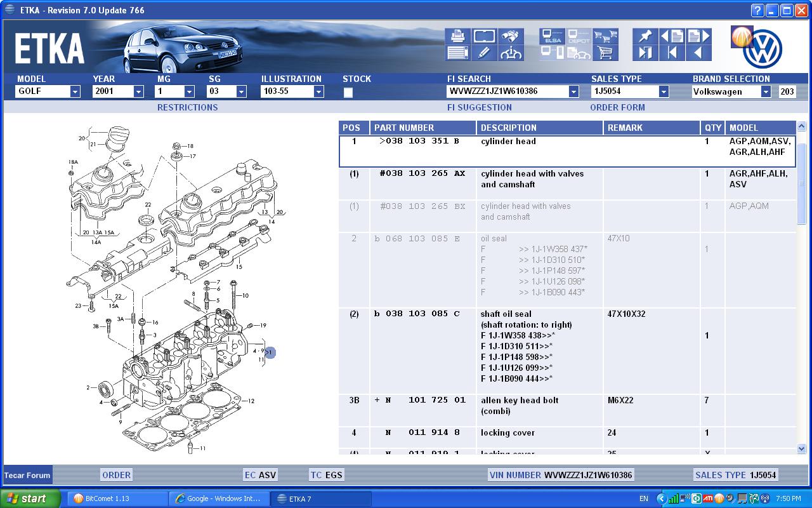Screen dimensions: 812x508
Task: Open the vehicle information icon with 'i'
Action: point(511,53)
